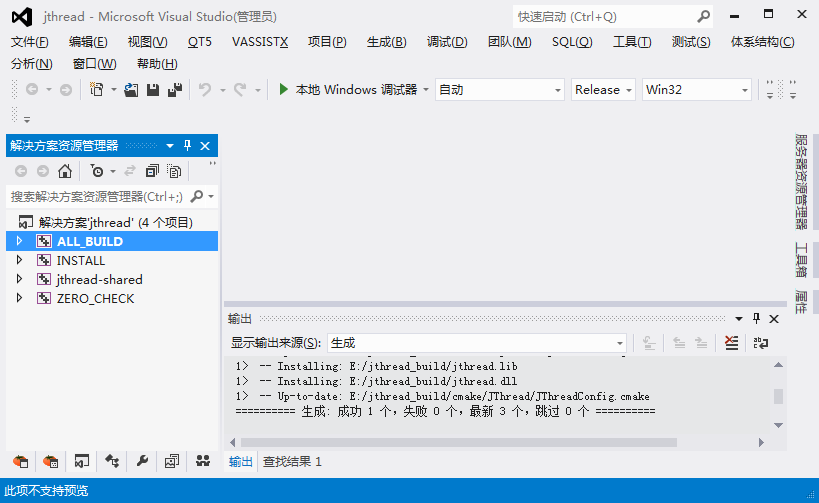This screenshot has height=503, width=819.
Task: Open the 生成(B) build menu
Action: point(387,42)
